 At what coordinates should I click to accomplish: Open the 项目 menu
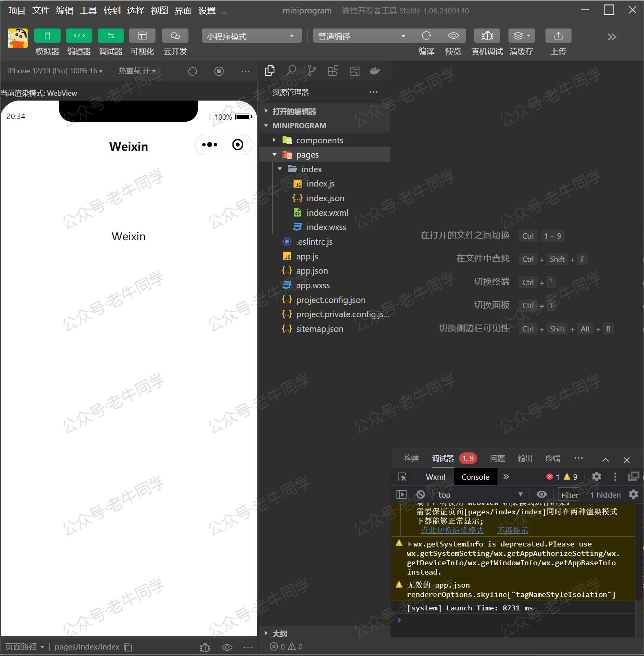pyautogui.click(x=17, y=11)
